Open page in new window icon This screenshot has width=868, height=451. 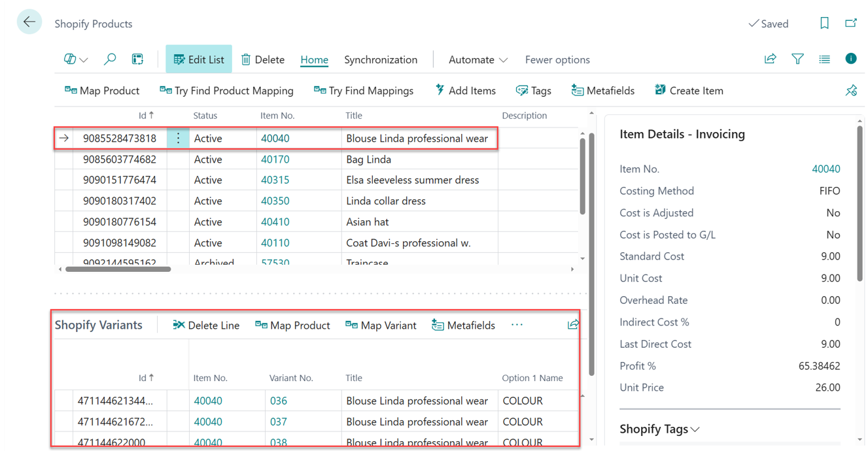pyautogui.click(x=850, y=24)
